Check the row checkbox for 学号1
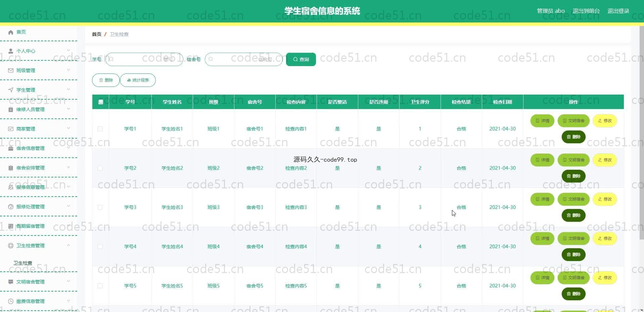644x312 pixels. (x=100, y=129)
